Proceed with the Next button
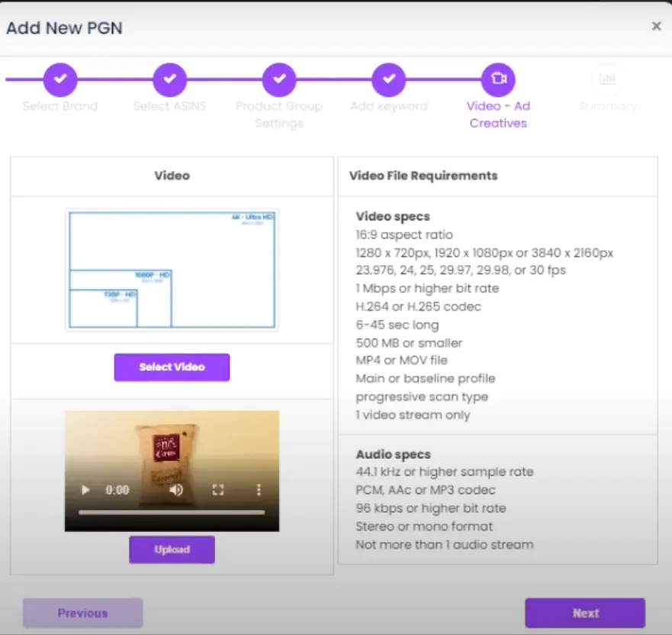 click(586, 613)
